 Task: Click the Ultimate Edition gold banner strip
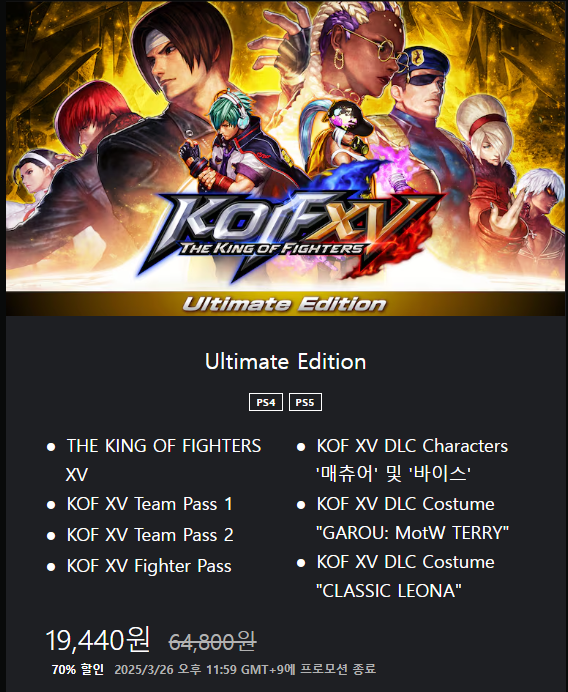pyautogui.click(x=286, y=304)
